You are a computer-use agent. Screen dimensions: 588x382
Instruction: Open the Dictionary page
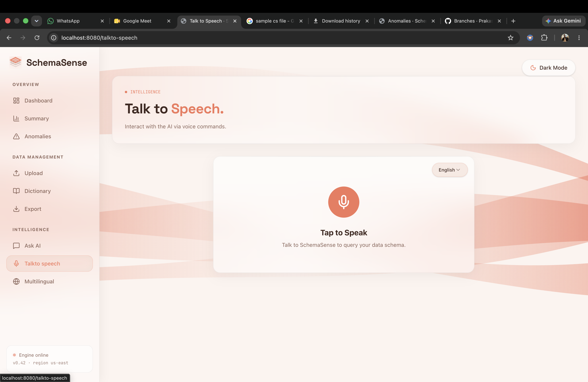click(x=49, y=191)
